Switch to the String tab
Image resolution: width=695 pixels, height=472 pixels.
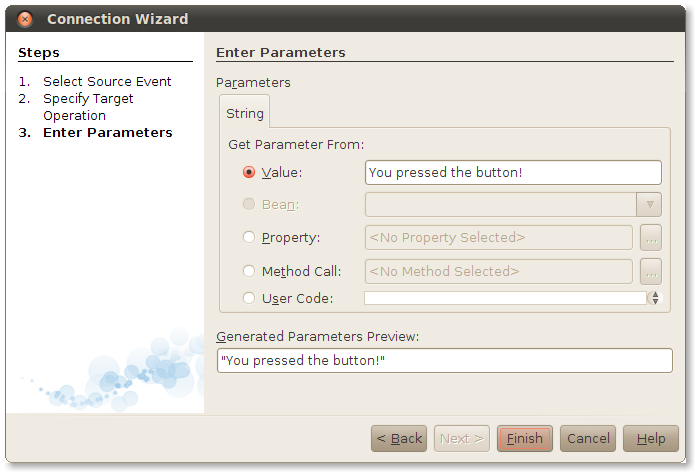click(245, 114)
